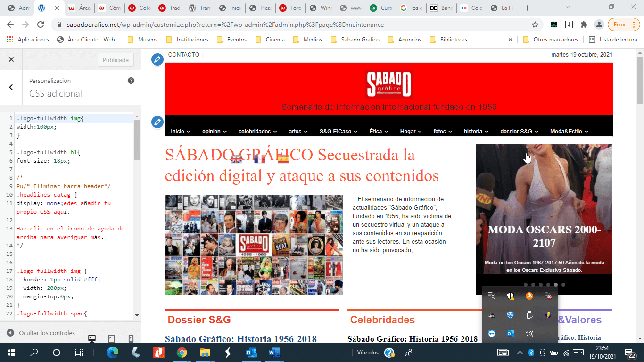Click the Chrome Error update button

click(624, 25)
